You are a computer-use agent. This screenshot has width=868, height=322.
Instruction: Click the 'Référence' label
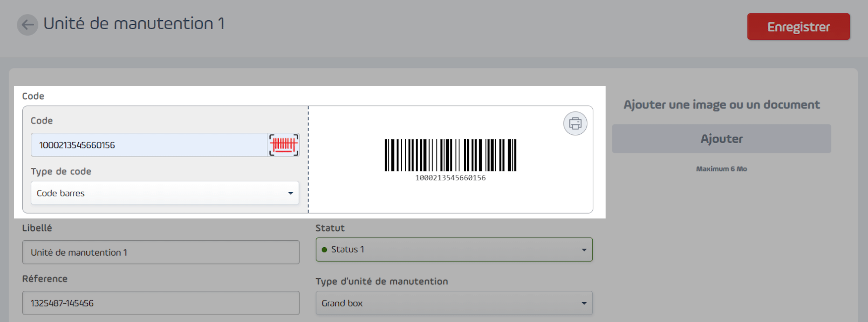click(x=45, y=278)
